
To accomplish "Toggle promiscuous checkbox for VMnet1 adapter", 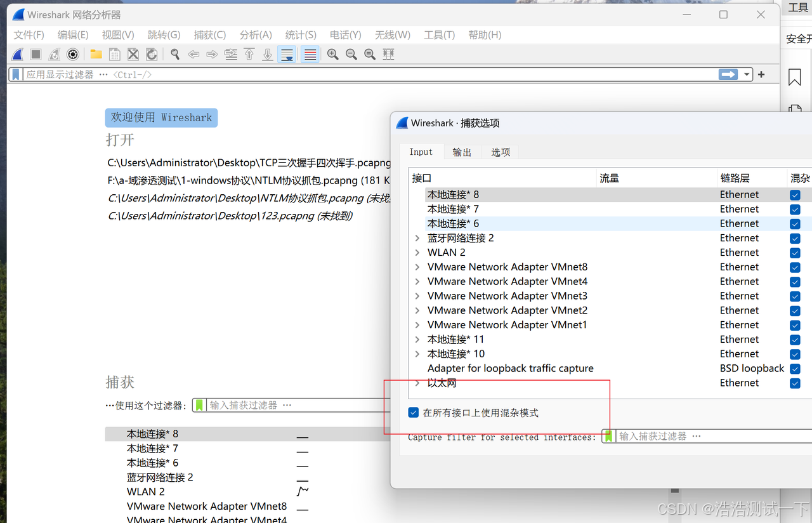I will point(795,326).
